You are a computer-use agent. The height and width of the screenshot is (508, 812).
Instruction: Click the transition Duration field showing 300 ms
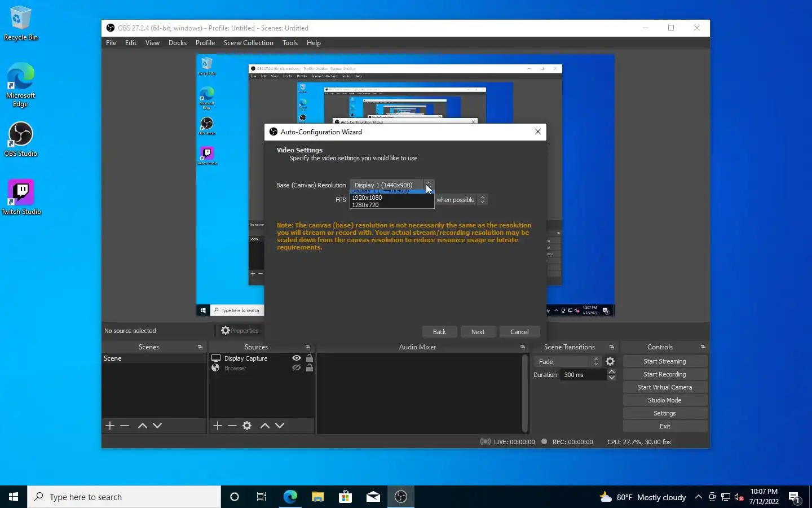[x=584, y=375]
